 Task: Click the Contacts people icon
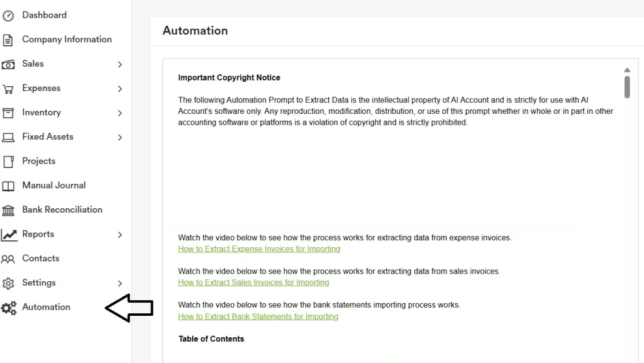click(8, 259)
